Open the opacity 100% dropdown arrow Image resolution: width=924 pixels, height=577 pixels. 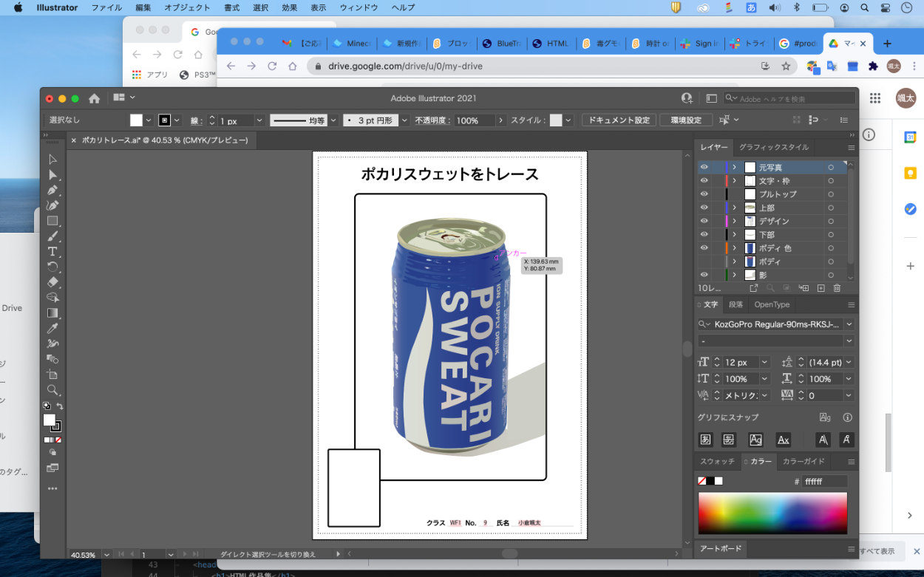tap(501, 120)
